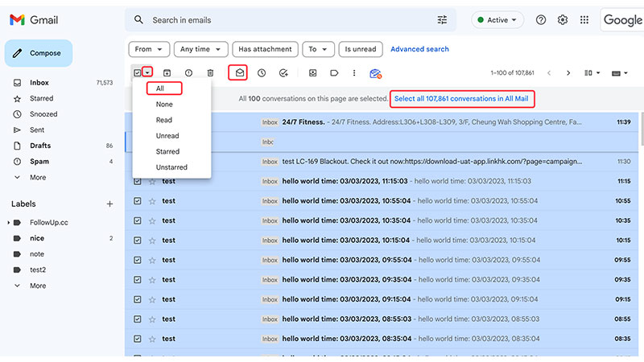Go to the next page of emails
Image resolution: width=644 pixels, height=362 pixels.
[x=568, y=73]
